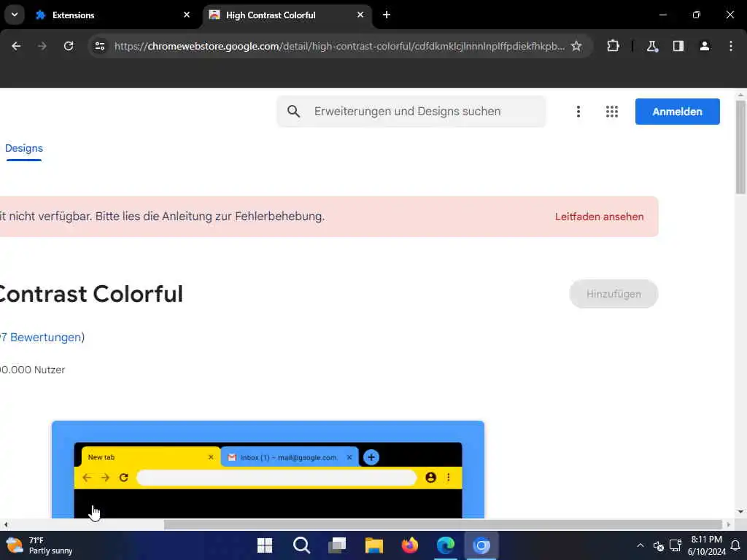The width and height of the screenshot is (747, 560).
Task: Reload the current page
Action: 69,46
